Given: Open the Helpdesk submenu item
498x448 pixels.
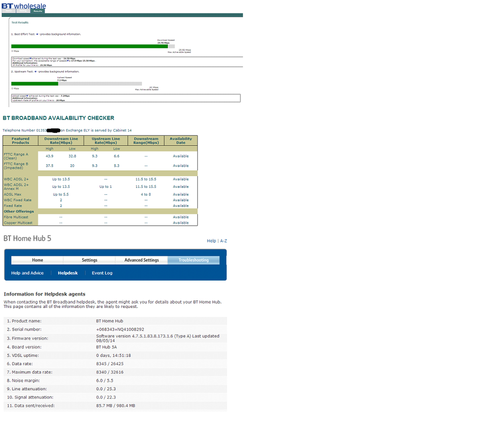Looking at the screenshot, I should tap(68, 273).
